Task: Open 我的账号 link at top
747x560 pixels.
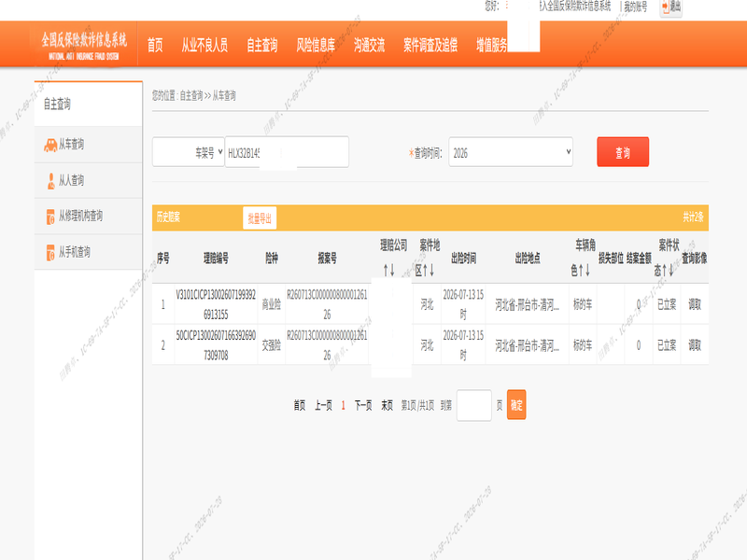Action: coord(636,7)
